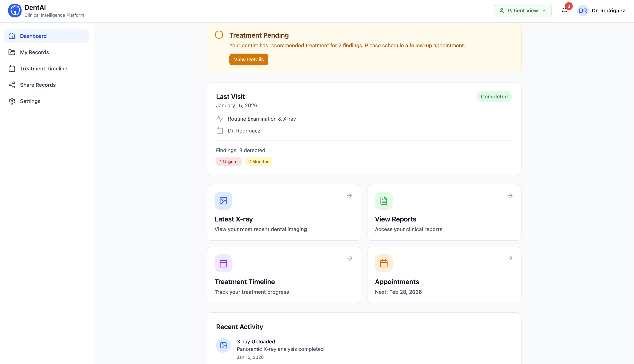Viewport: 634px width, 364px height.
Task: Click the Dr. Rodriguez profile name
Action: 608,11
